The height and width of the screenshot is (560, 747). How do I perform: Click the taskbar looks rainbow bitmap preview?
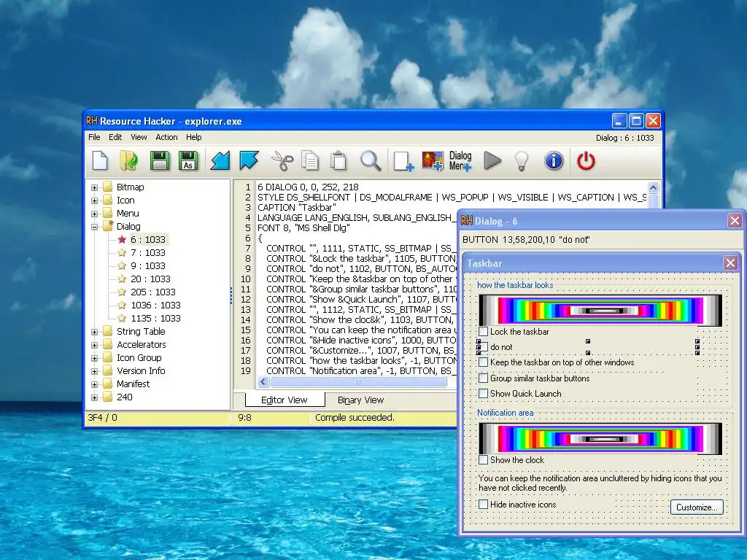pyautogui.click(x=600, y=310)
